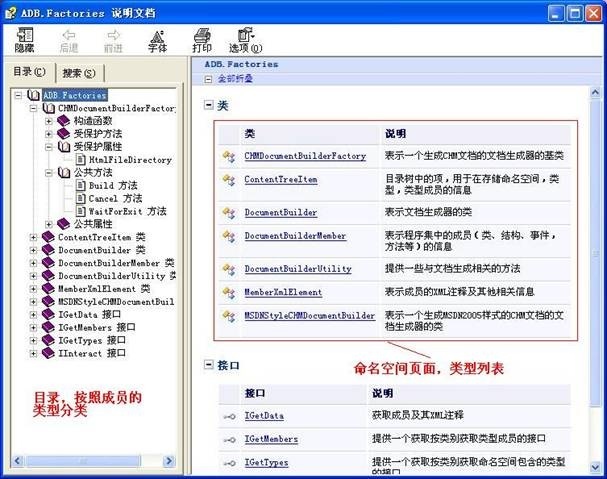Select the 目录 (Contents) tab
This screenshot has height=479, width=607.
pyautogui.click(x=28, y=72)
